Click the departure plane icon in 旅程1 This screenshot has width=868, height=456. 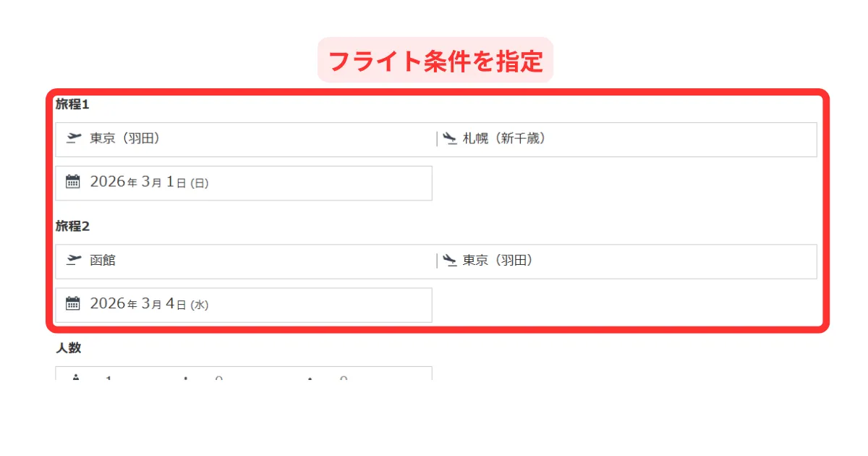pos(73,138)
